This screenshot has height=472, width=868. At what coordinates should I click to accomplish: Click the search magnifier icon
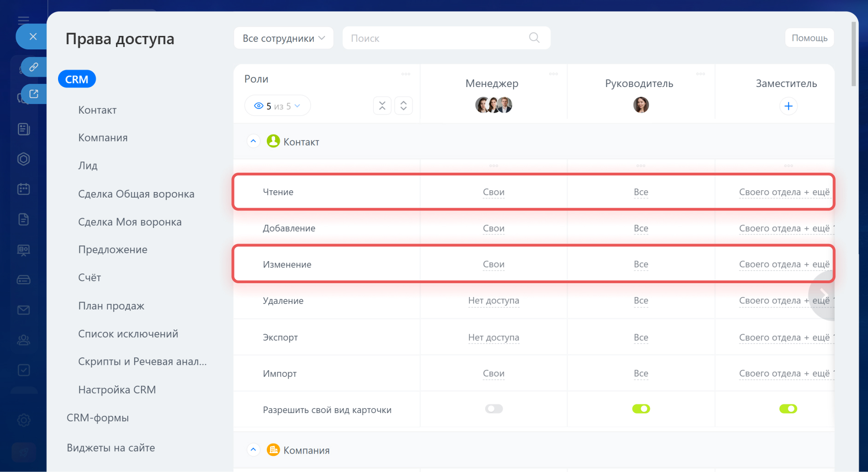tap(534, 38)
